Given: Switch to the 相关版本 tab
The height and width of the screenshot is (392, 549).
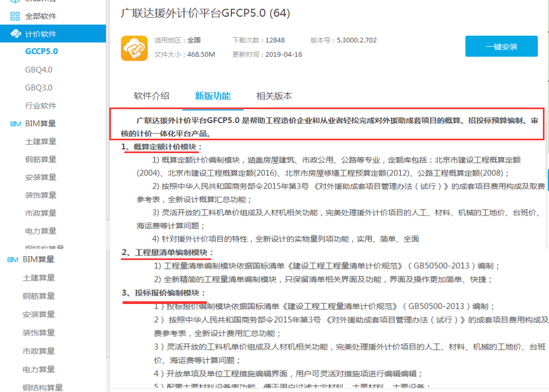Looking at the screenshot, I should pos(274,96).
